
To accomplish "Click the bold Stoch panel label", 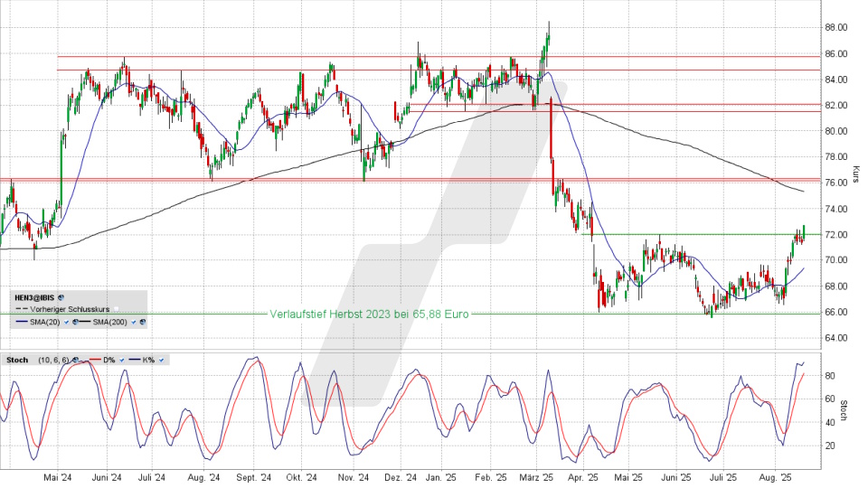I will (x=17, y=361).
